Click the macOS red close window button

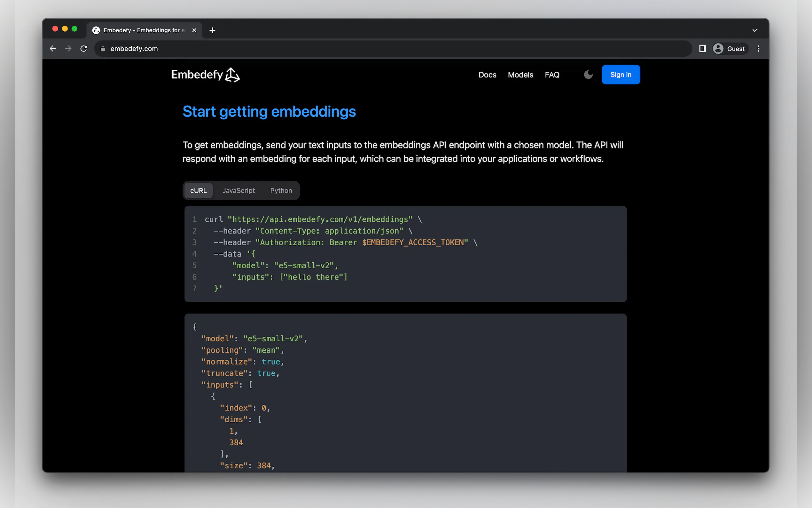55,29
